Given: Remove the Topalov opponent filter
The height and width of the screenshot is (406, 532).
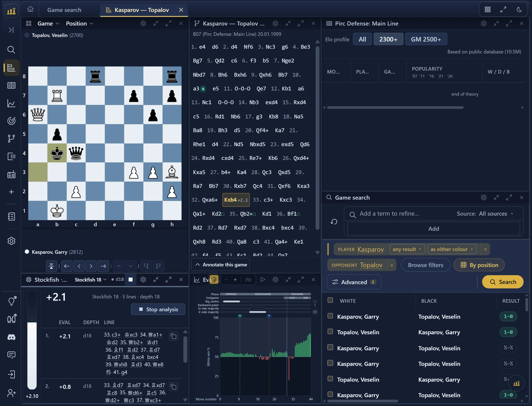Looking at the screenshot, I should click(392, 265).
